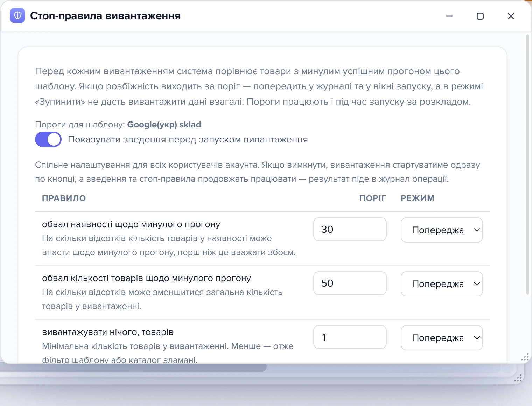The image size is (532, 406).
Task: Click the dialog's bottom-right resize grip
Action: 525,357
